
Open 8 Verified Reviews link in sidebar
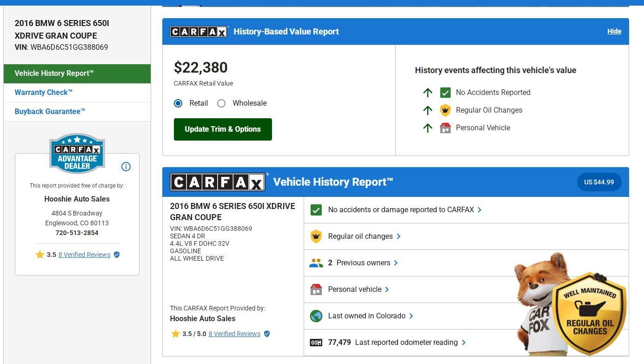pyautogui.click(x=84, y=255)
